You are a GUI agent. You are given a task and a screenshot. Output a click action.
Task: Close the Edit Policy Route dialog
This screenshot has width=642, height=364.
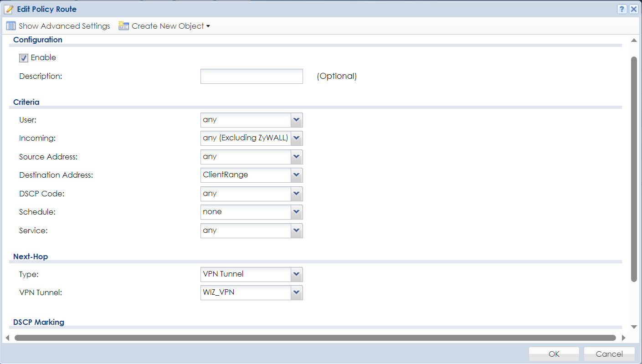pyautogui.click(x=633, y=9)
